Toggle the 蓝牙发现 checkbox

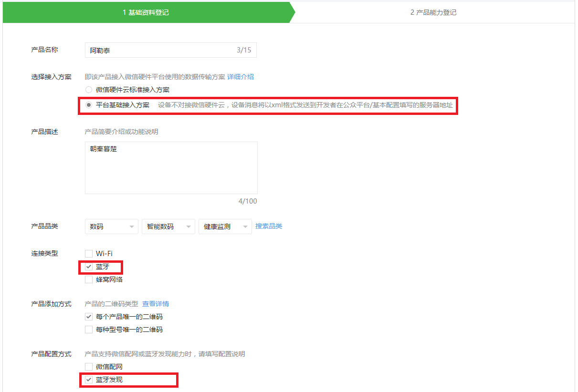pyautogui.click(x=89, y=380)
